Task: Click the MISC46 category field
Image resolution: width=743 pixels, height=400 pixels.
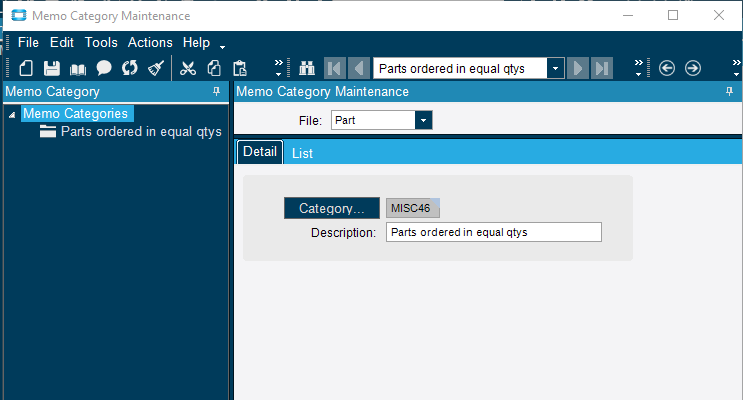Action: pos(413,208)
